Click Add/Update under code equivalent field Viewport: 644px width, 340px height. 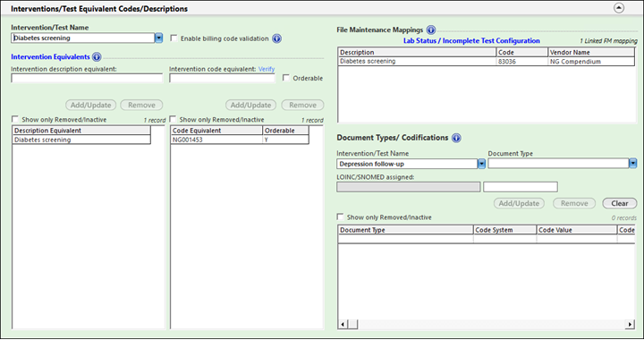point(250,105)
